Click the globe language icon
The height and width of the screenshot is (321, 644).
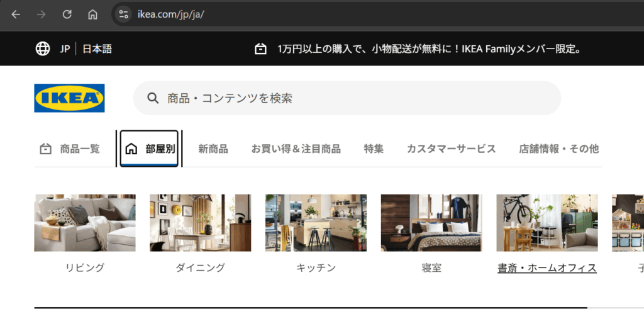[43, 49]
